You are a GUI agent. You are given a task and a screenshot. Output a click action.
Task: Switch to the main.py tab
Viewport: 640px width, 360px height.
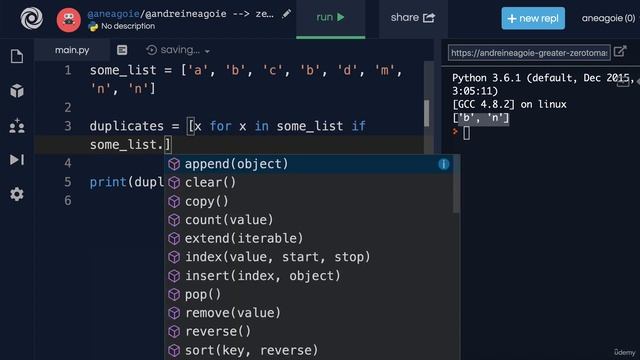coord(72,50)
